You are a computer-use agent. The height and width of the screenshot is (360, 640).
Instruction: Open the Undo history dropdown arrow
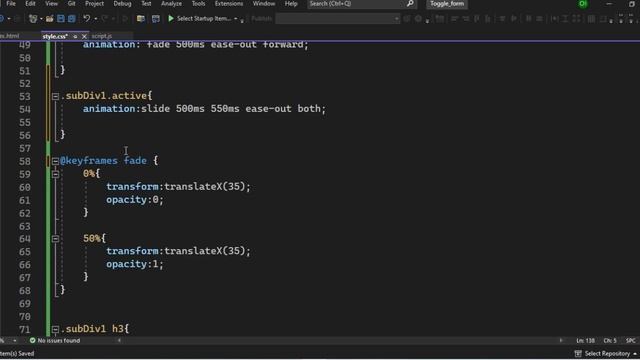pos(96,19)
